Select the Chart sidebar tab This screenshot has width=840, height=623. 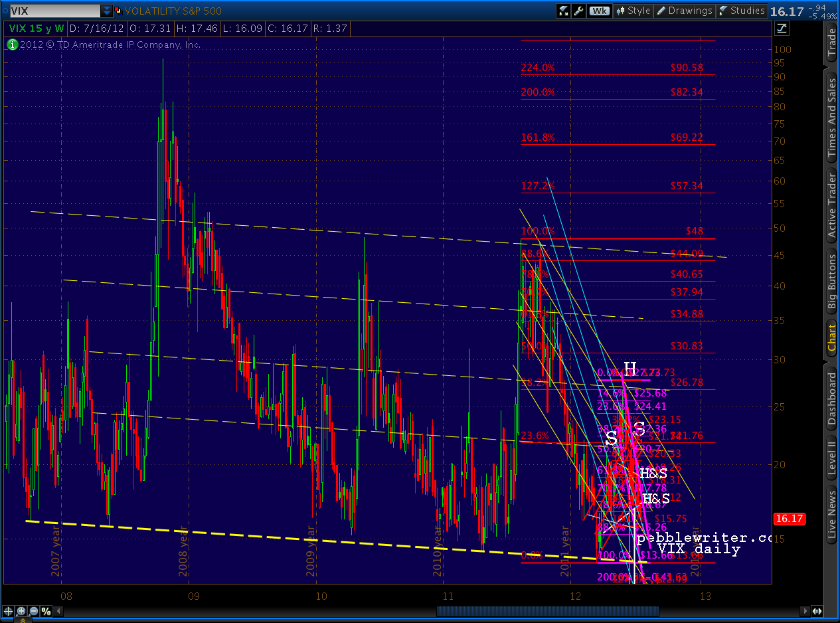click(832, 338)
